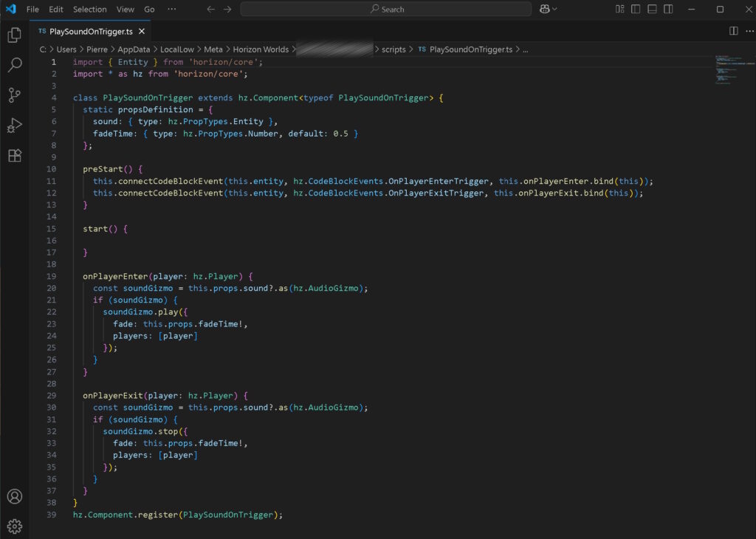Open the Source Control view

[x=15, y=95]
